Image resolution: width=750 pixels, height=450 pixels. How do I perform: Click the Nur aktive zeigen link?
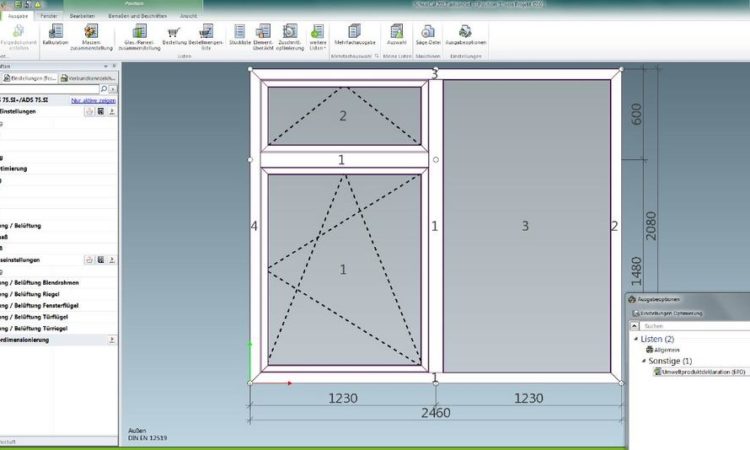tap(92, 101)
